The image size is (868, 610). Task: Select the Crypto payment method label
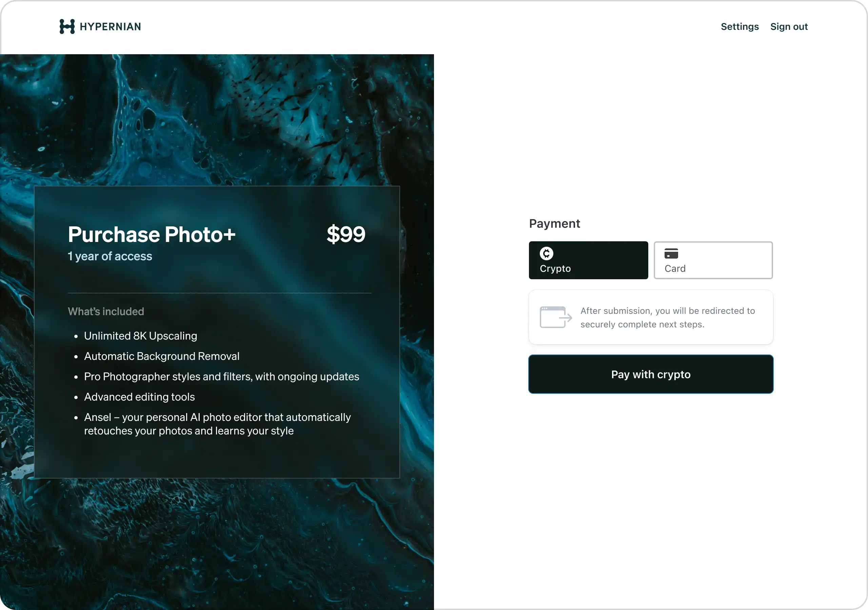click(555, 269)
